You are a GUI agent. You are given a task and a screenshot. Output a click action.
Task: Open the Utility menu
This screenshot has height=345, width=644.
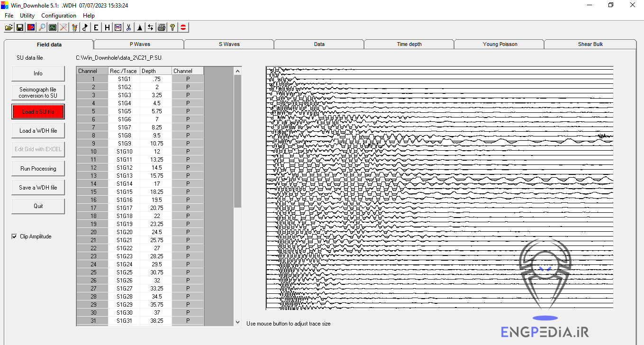(x=27, y=16)
